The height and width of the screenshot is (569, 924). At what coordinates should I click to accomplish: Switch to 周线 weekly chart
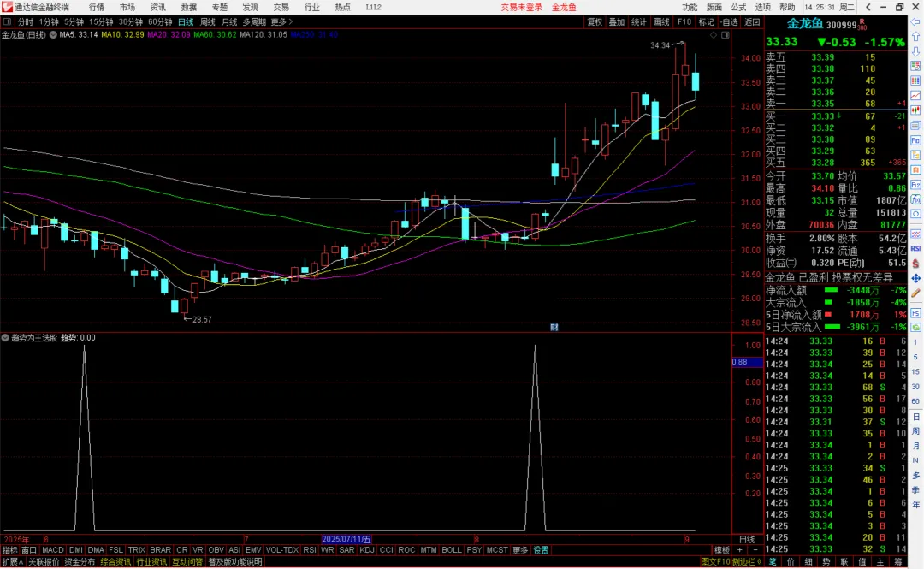tap(207, 21)
